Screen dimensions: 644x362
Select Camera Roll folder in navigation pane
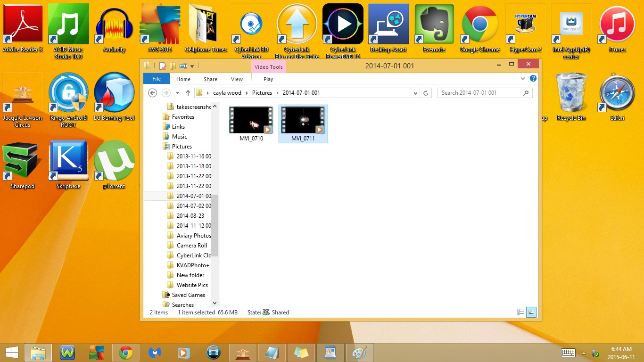point(192,246)
